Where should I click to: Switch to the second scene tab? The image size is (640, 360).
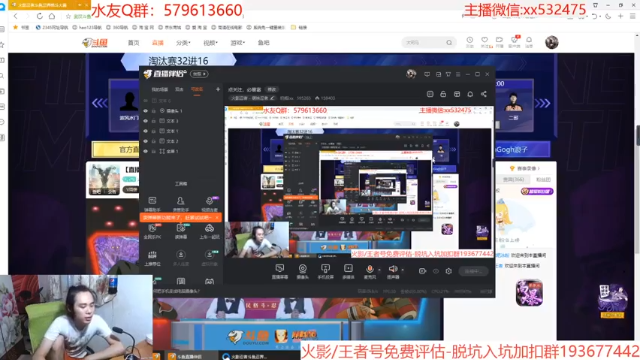click(x=179, y=89)
